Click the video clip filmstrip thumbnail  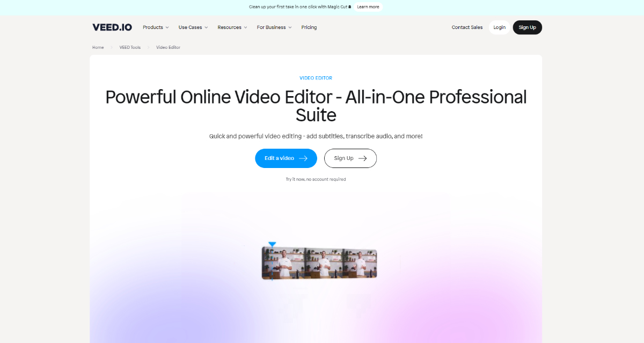tap(319, 264)
